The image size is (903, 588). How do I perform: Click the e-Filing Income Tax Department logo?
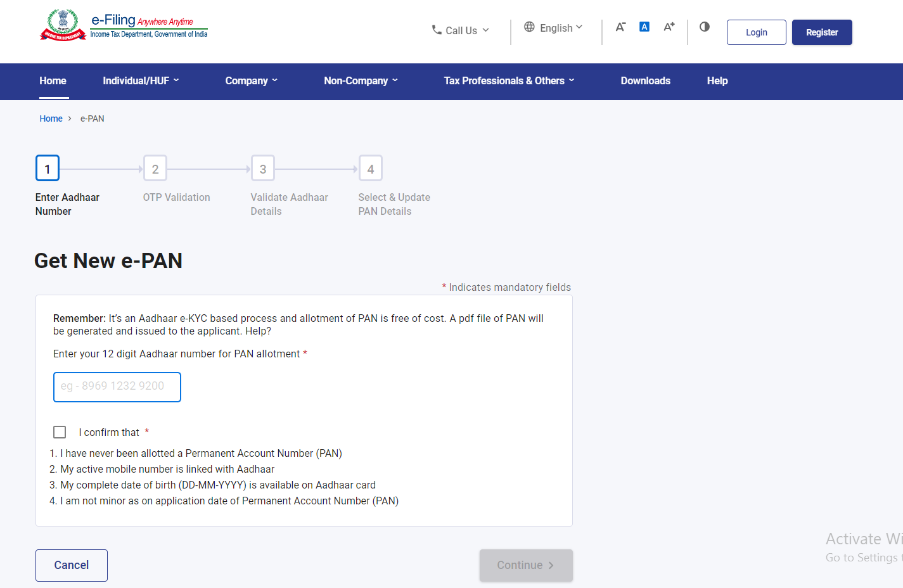[124, 25]
